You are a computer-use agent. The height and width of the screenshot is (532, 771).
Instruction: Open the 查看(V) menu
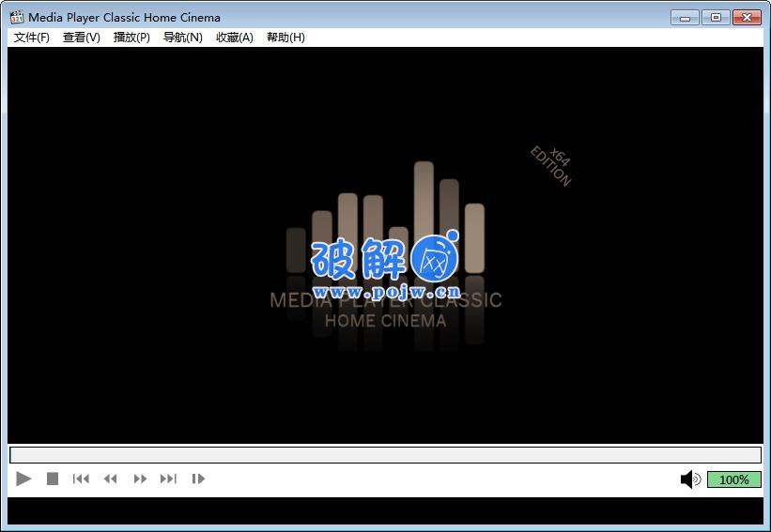click(x=82, y=38)
